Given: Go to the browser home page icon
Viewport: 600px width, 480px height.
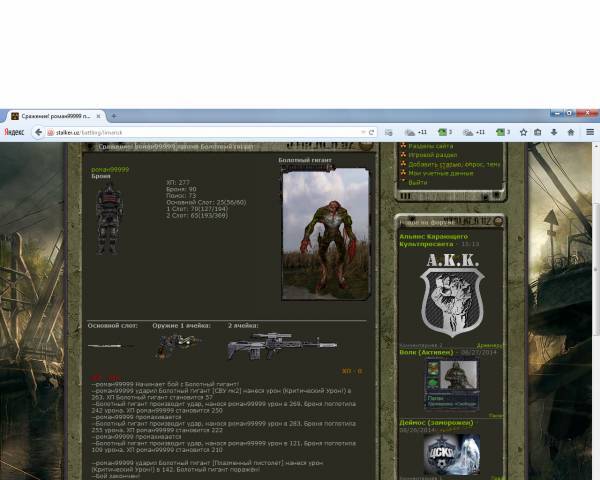Looking at the screenshot, I should pos(571,132).
